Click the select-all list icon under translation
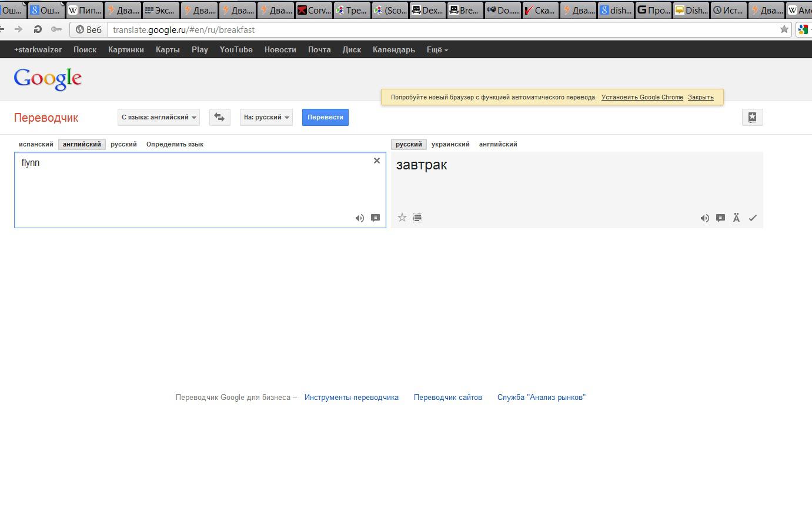 pos(417,218)
